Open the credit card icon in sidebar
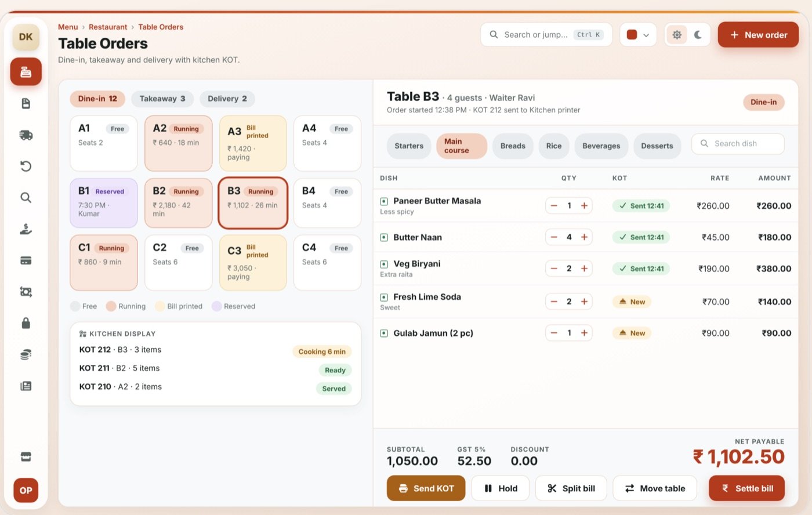Viewport: 812px width, 515px height. pos(26,260)
